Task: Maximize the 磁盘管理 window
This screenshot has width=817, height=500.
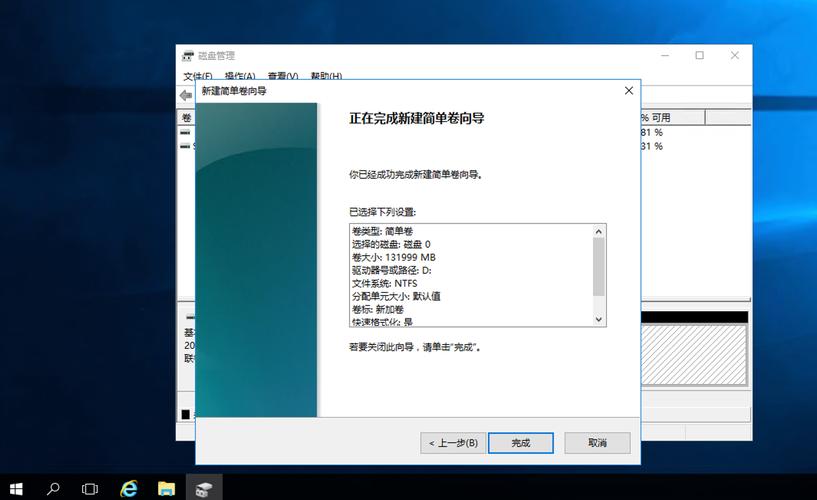Action: pos(700,55)
